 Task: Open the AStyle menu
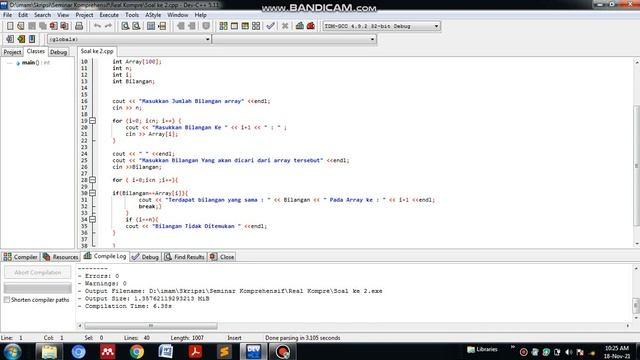click(x=153, y=15)
